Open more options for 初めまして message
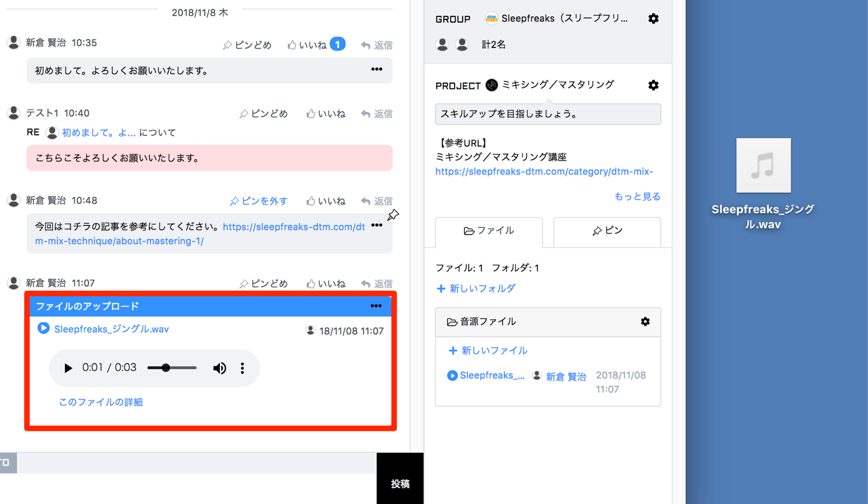Screen dimensions: 868x504 click(377, 70)
